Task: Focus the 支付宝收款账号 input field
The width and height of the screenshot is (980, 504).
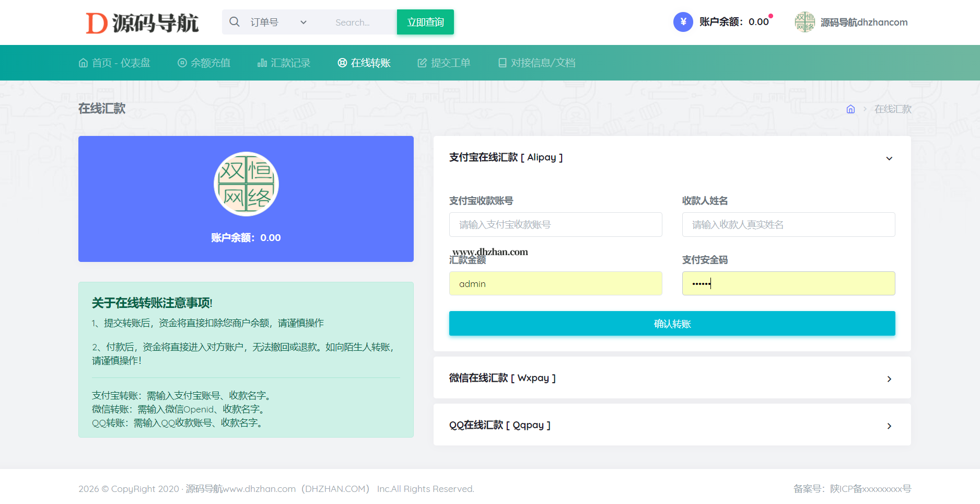Action: click(x=555, y=225)
